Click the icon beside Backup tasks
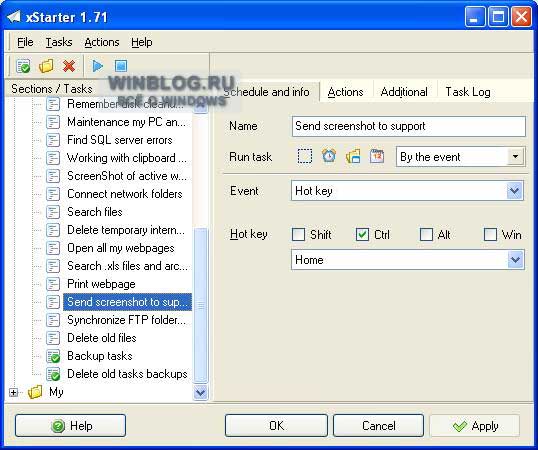The image size is (538, 450). [x=53, y=356]
